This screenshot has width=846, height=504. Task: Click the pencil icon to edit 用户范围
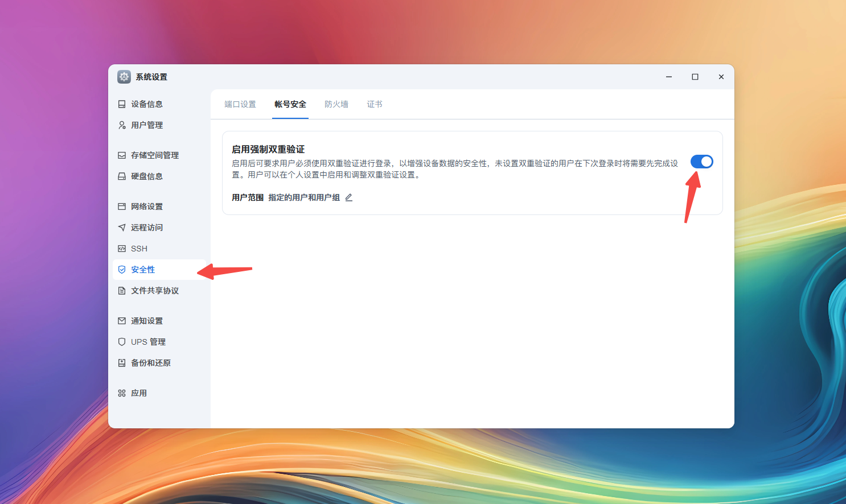(x=349, y=197)
